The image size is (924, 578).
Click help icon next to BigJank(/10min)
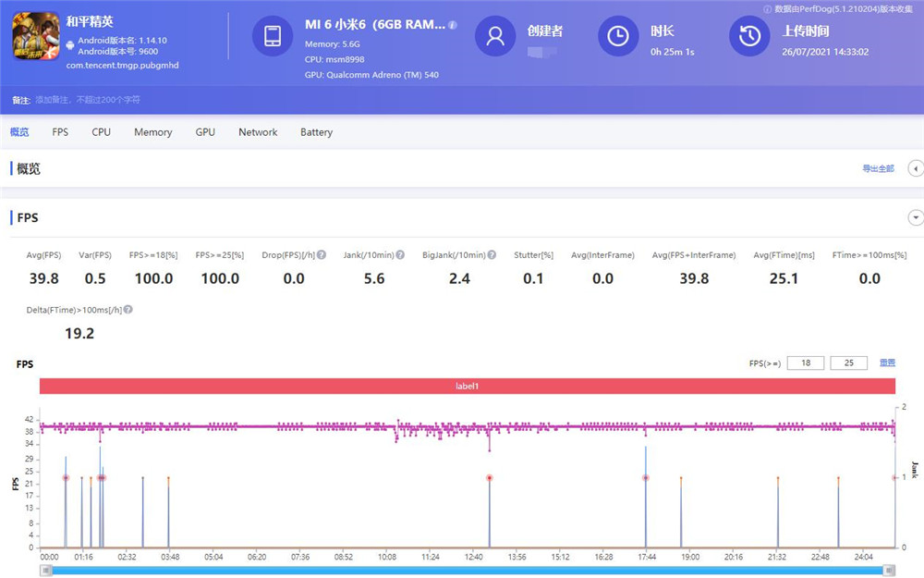click(492, 255)
